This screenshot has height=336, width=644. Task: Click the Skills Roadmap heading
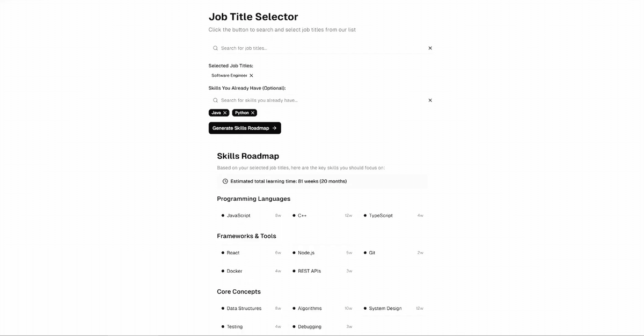248,156
